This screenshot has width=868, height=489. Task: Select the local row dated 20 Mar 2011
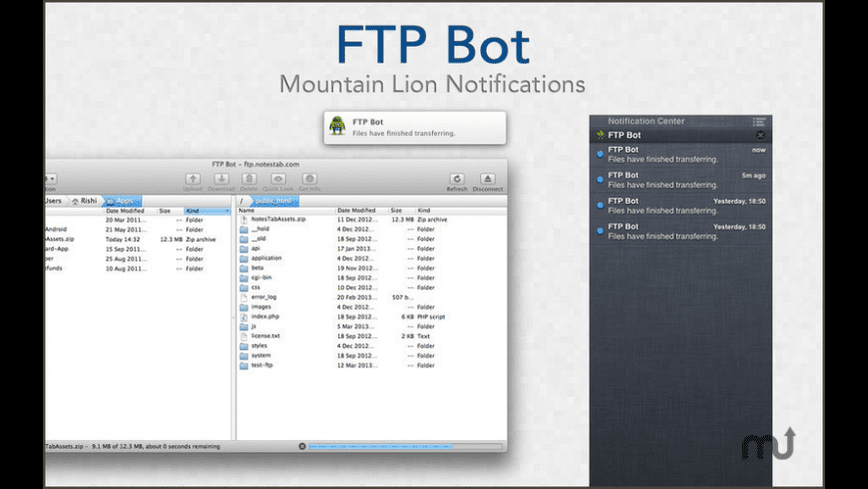139,220
